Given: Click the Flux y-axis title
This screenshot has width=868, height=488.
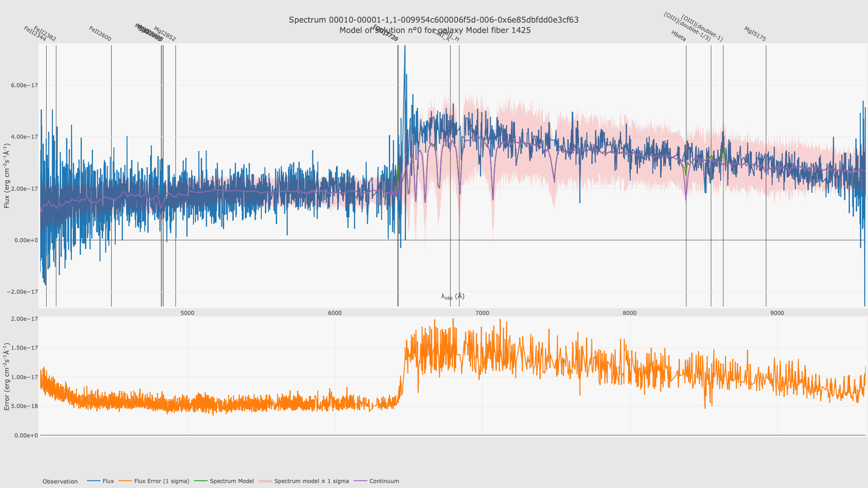Looking at the screenshot, I should pyautogui.click(x=7, y=176).
